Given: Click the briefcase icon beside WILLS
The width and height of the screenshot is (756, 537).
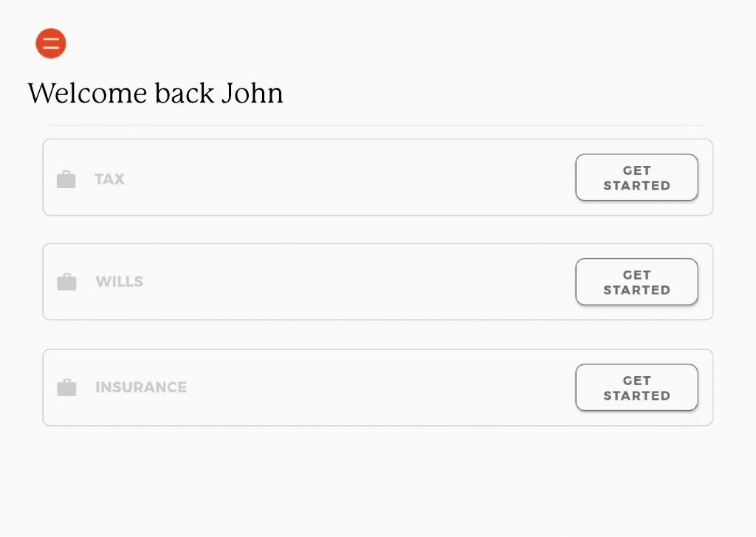Looking at the screenshot, I should [66, 282].
